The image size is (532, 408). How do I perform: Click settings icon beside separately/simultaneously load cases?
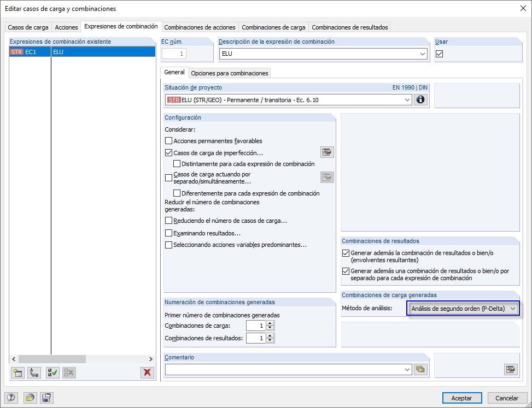pyautogui.click(x=327, y=177)
